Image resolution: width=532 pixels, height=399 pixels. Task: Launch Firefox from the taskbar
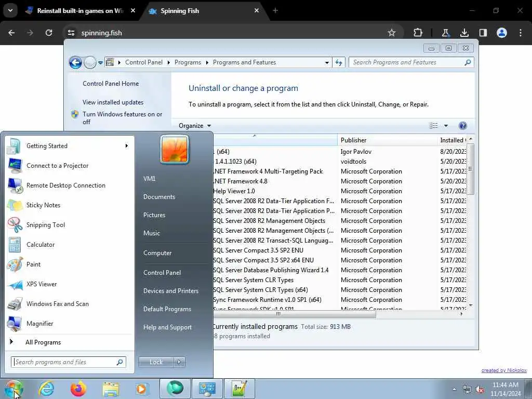pyautogui.click(x=78, y=389)
